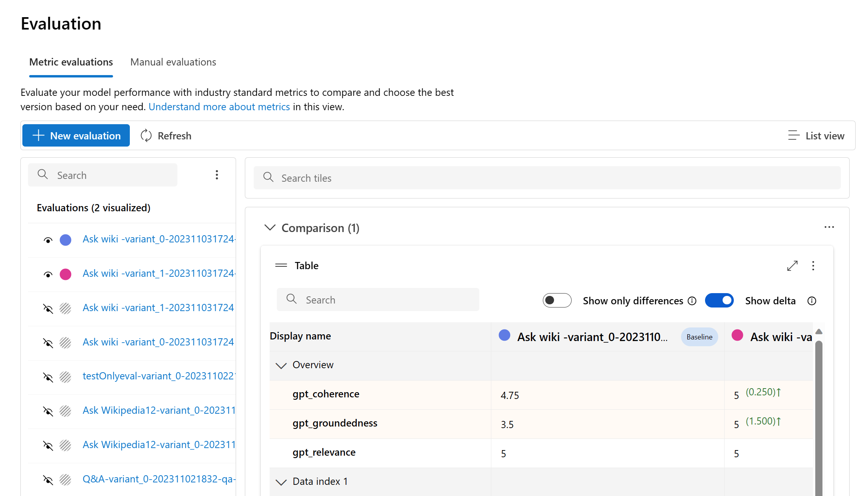Screen dimensions: 868x496
Task: Collapse the Data index 1 group
Action: [x=281, y=482]
